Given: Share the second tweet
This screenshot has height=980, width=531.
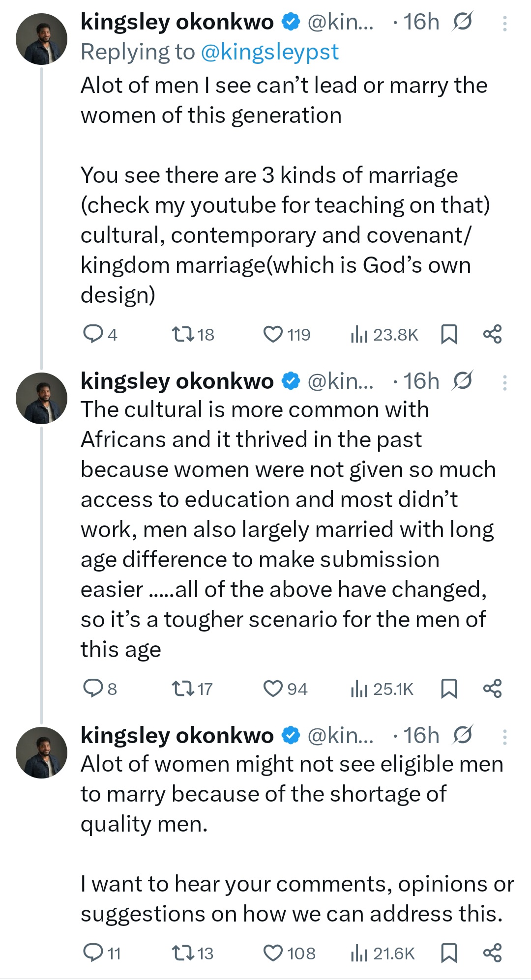Looking at the screenshot, I should point(494,689).
